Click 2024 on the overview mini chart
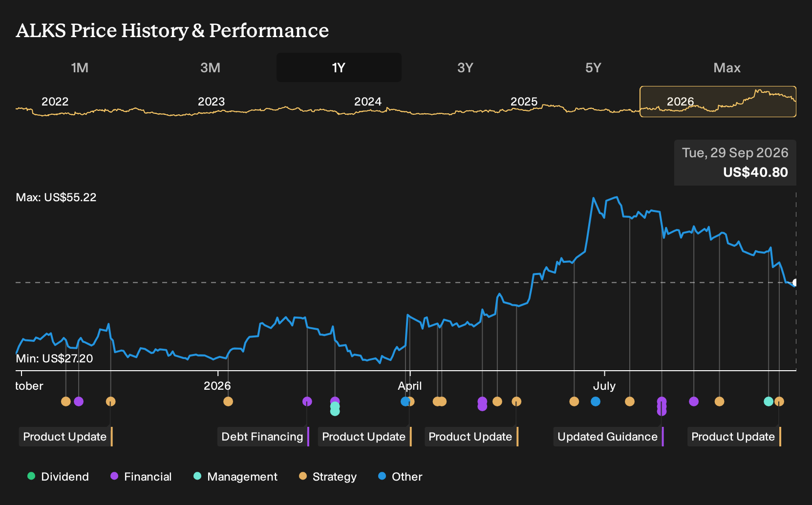Screen dimensions: 812x505 [367, 102]
